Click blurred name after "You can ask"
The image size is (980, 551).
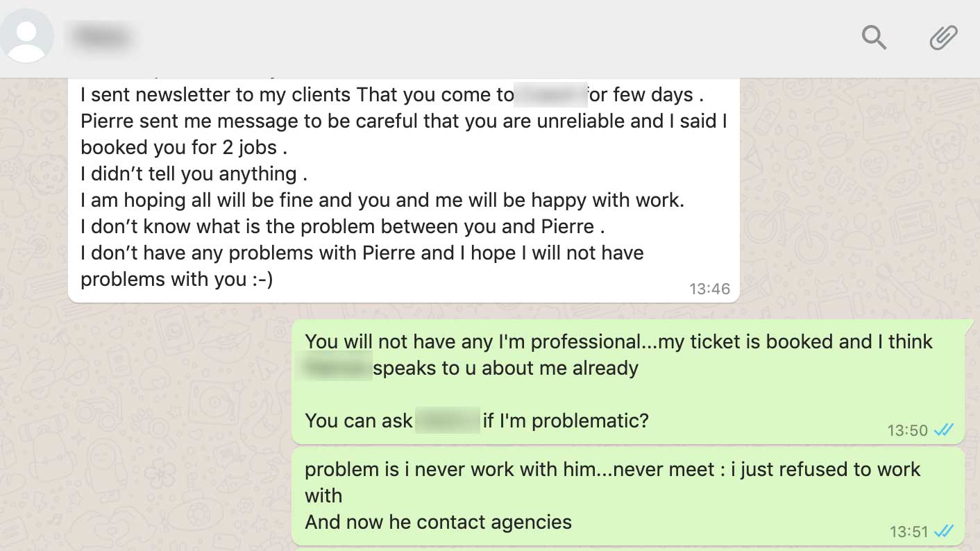448,420
